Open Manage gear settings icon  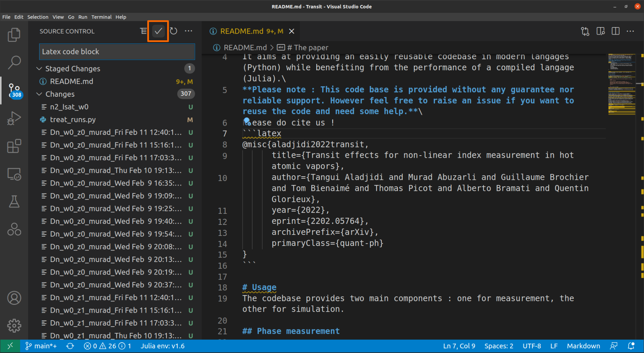tap(14, 325)
